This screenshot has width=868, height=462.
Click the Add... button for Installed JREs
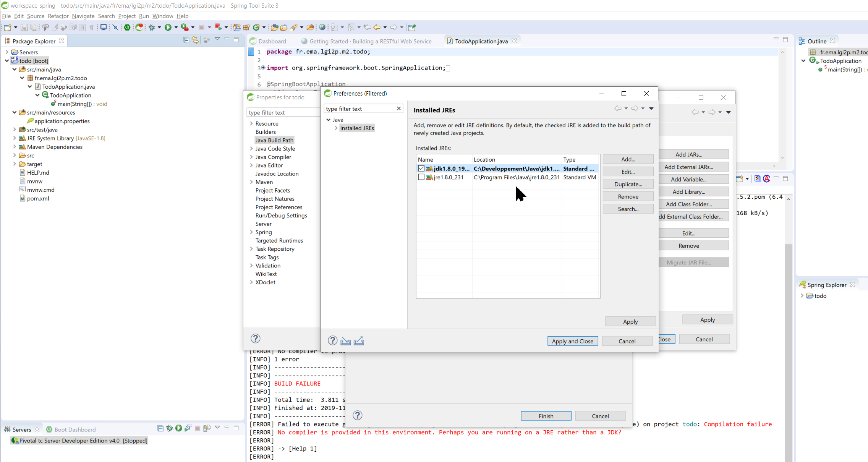click(x=628, y=159)
